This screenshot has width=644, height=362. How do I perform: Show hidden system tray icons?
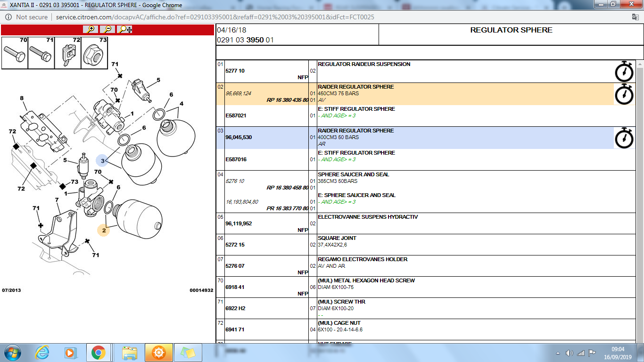click(x=558, y=353)
